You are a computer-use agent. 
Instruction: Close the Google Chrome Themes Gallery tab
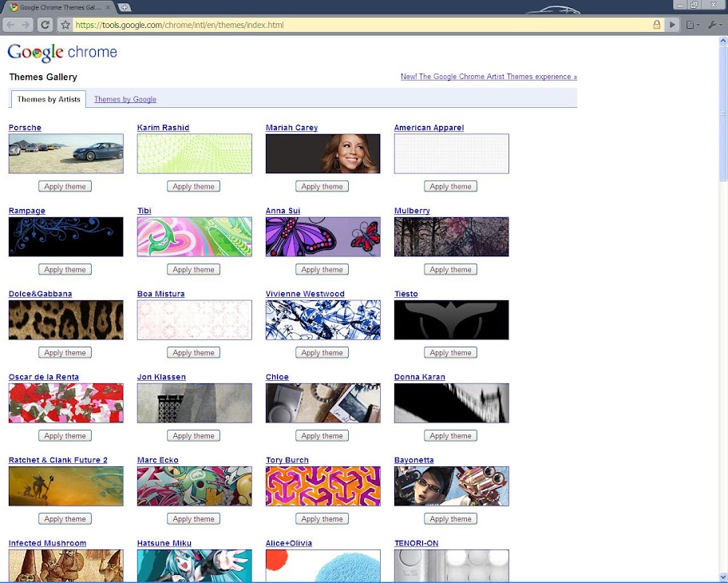(108, 7)
